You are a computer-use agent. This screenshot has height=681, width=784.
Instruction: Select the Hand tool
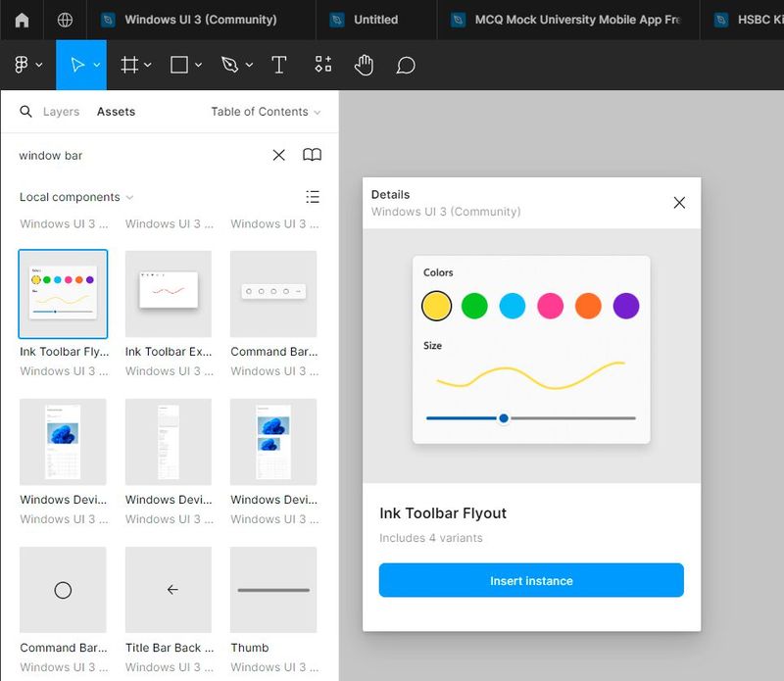(364, 65)
